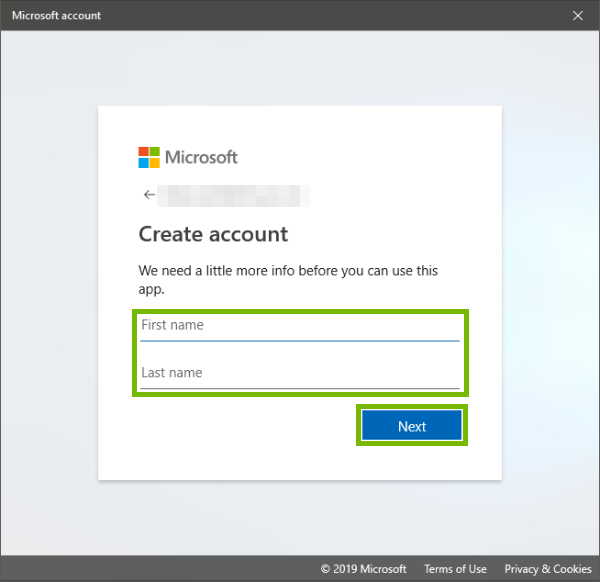Viewport: 600px width, 582px height.
Task: Click the blue Next button
Action: [412, 425]
